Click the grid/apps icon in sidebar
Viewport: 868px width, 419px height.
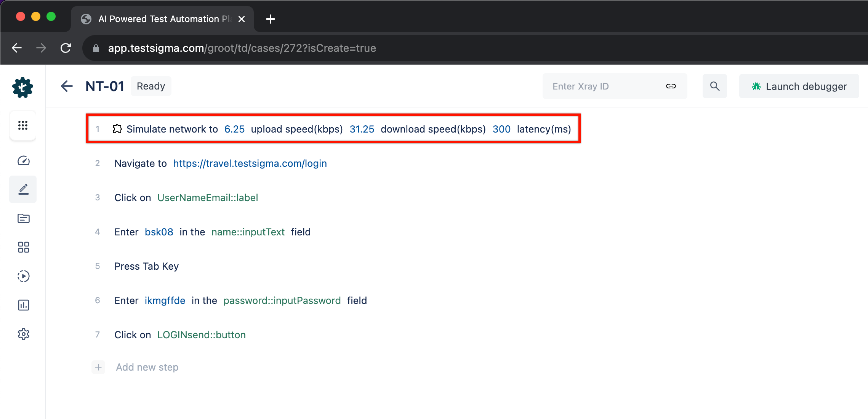23,126
